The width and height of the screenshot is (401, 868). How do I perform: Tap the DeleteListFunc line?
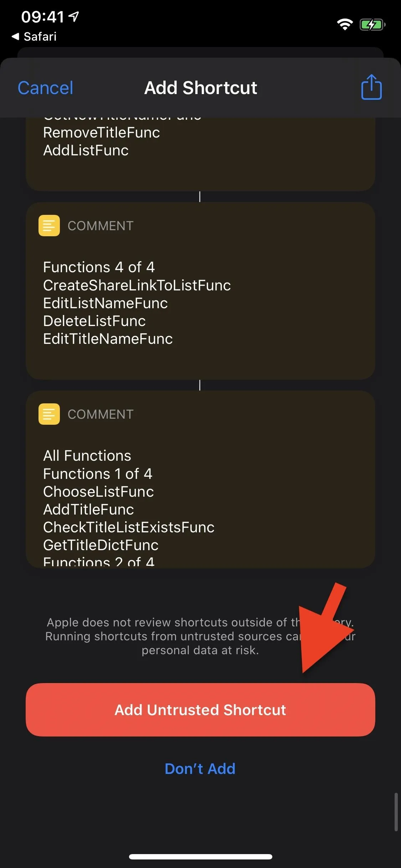tap(94, 321)
